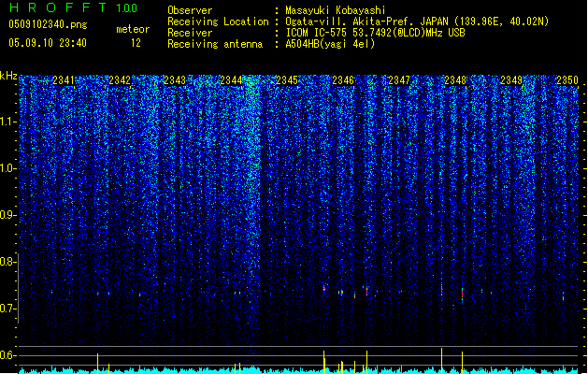Click the 2346 time marker

[343, 80]
